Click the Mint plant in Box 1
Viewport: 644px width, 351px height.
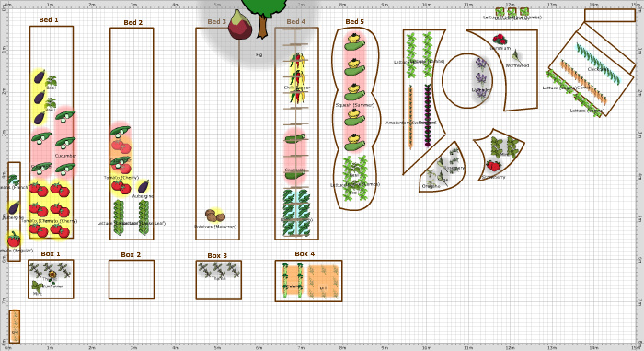click(x=38, y=287)
